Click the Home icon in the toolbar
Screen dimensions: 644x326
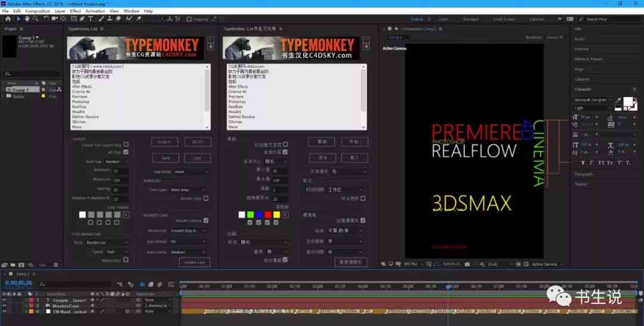[8, 19]
